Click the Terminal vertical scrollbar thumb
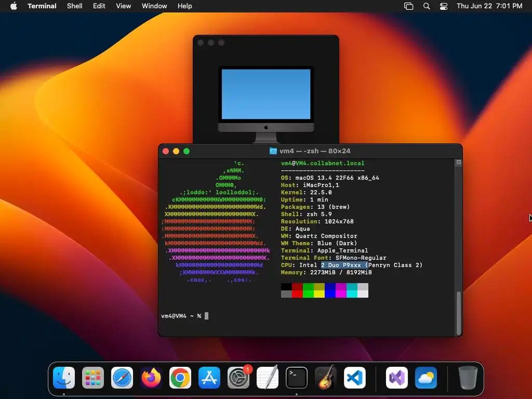The width and height of the screenshot is (532, 399). pyautogui.click(x=459, y=313)
